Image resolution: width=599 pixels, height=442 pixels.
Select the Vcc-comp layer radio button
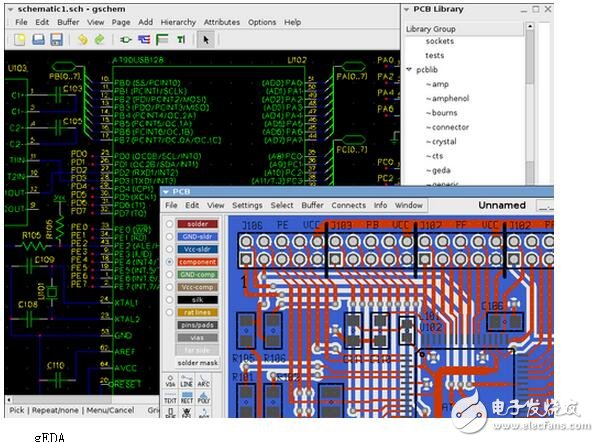click(169, 287)
